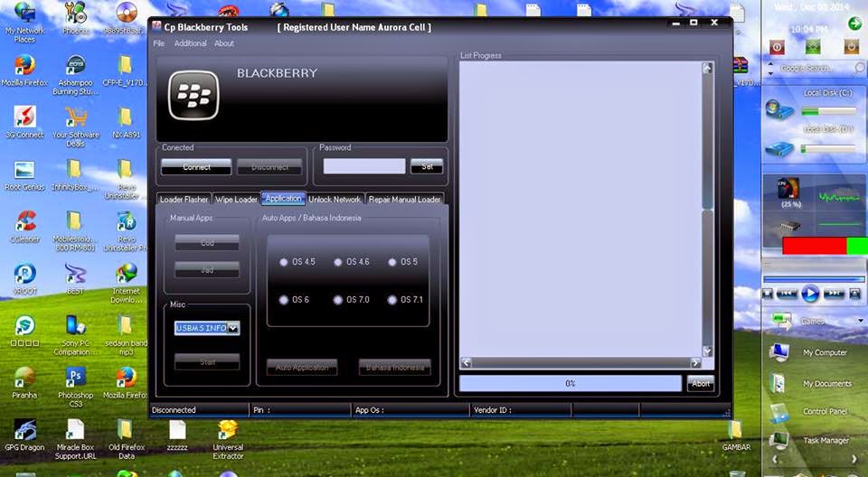
Task: Click the Bahasa Indonesia button
Action: pyautogui.click(x=395, y=367)
